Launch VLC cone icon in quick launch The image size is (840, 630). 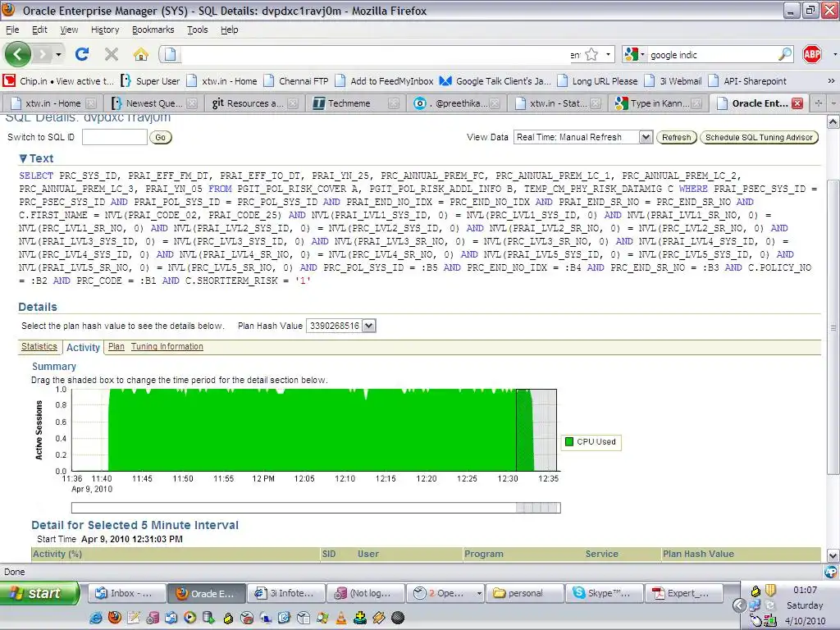(340, 618)
